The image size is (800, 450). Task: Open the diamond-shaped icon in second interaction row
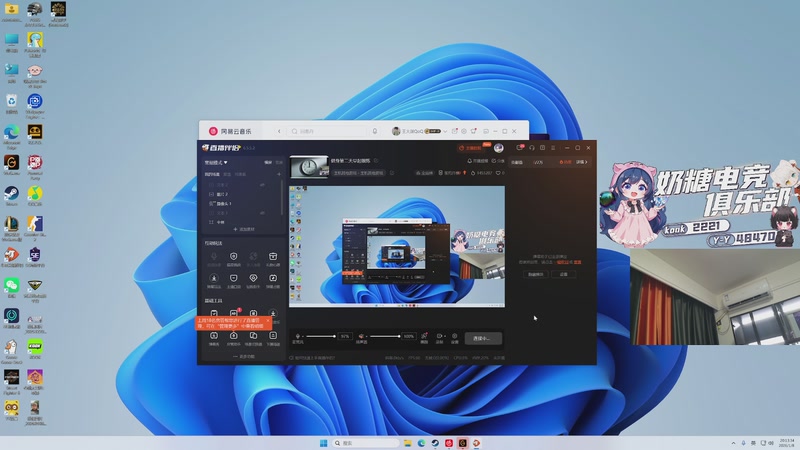[253, 280]
